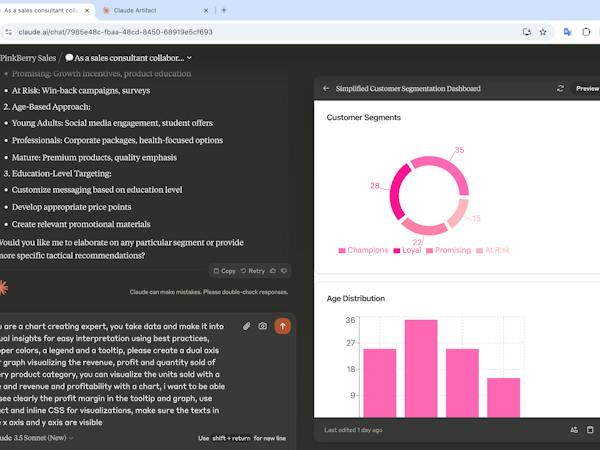Click the 'Create relevant promotional materials' bullet
This screenshot has width=600, height=450.
point(81,224)
